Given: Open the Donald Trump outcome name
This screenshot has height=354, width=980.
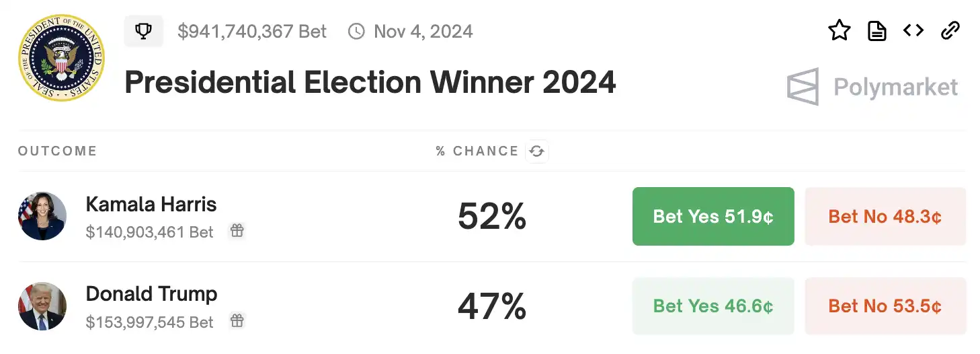Looking at the screenshot, I should pos(151,294).
